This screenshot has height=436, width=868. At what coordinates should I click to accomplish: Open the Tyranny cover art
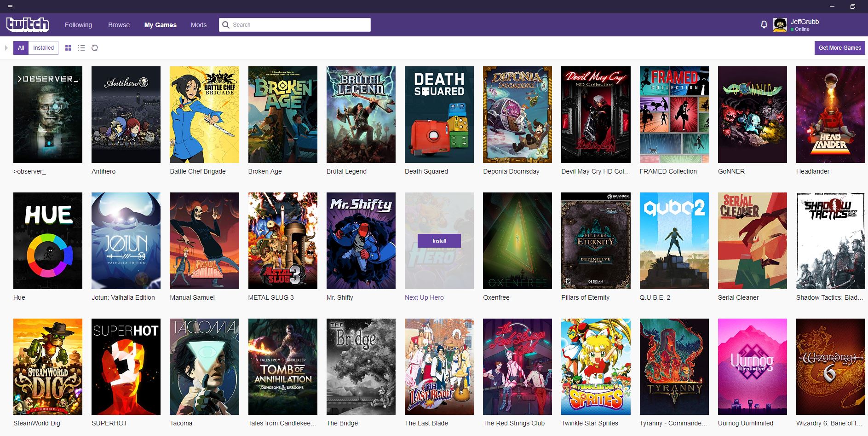coord(674,367)
